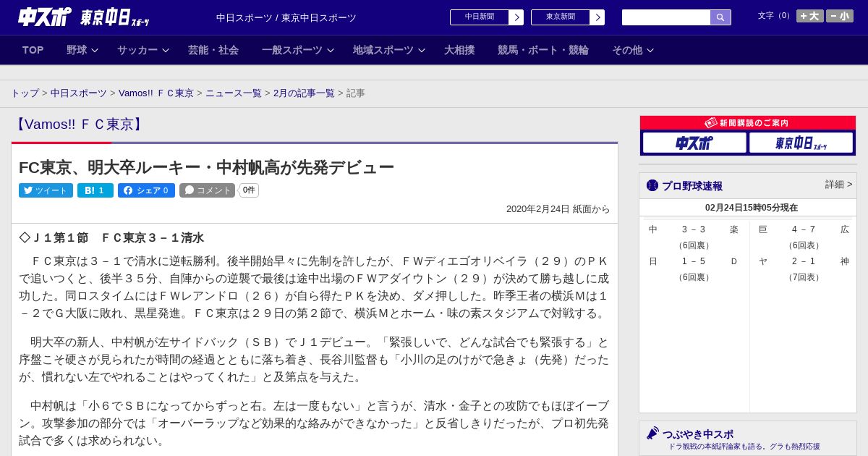Increase text size with ＋大 button
Screen dimensions: 868x456
pos(809,16)
